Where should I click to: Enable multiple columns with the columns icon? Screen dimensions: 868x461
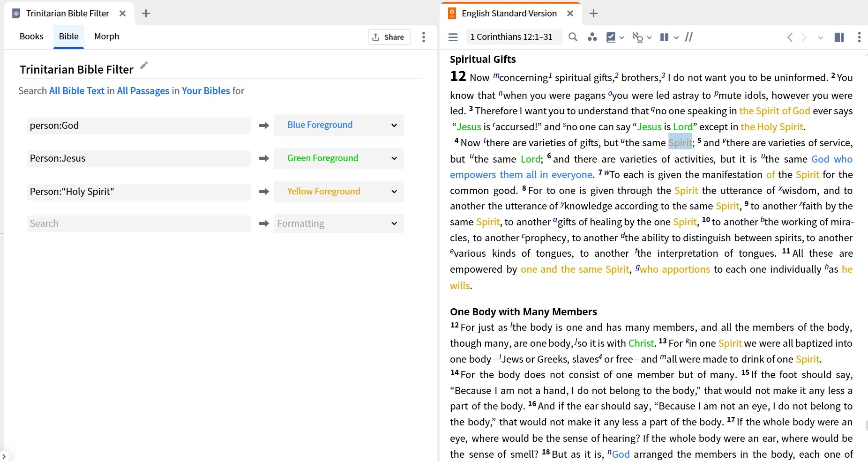(x=665, y=37)
